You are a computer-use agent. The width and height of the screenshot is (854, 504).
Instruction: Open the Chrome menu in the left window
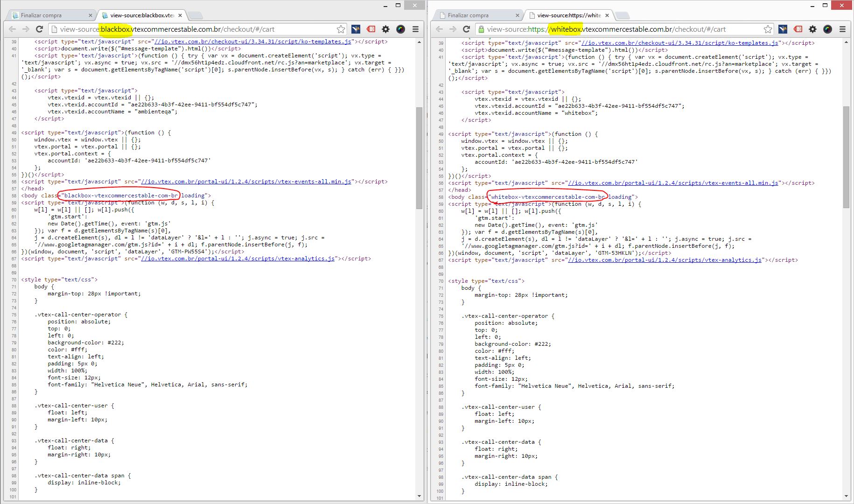point(415,29)
